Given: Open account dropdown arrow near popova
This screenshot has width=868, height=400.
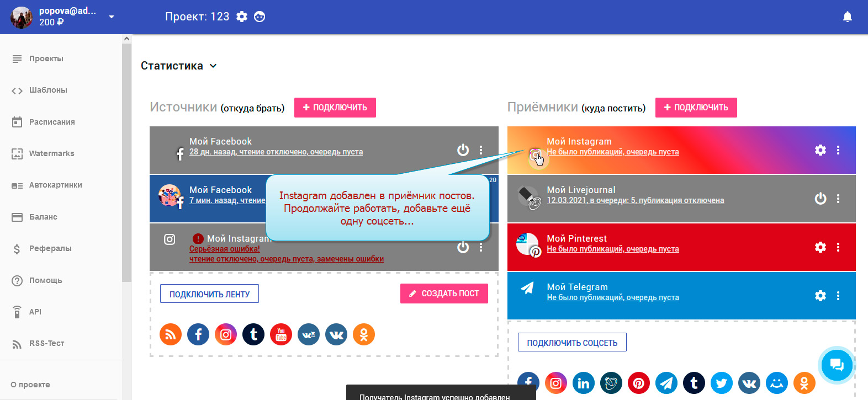Looking at the screenshot, I should [112, 17].
